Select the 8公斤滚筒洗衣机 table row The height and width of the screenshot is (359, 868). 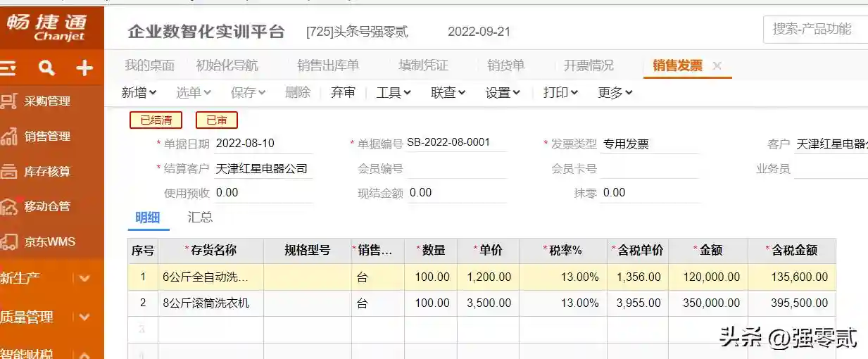(206, 303)
